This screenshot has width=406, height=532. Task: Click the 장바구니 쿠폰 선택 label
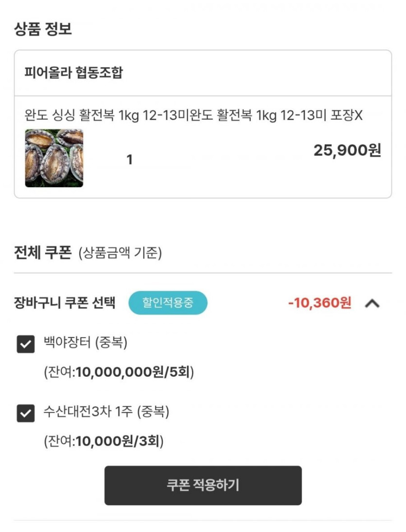pyautogui.click(x=65, y=303)
